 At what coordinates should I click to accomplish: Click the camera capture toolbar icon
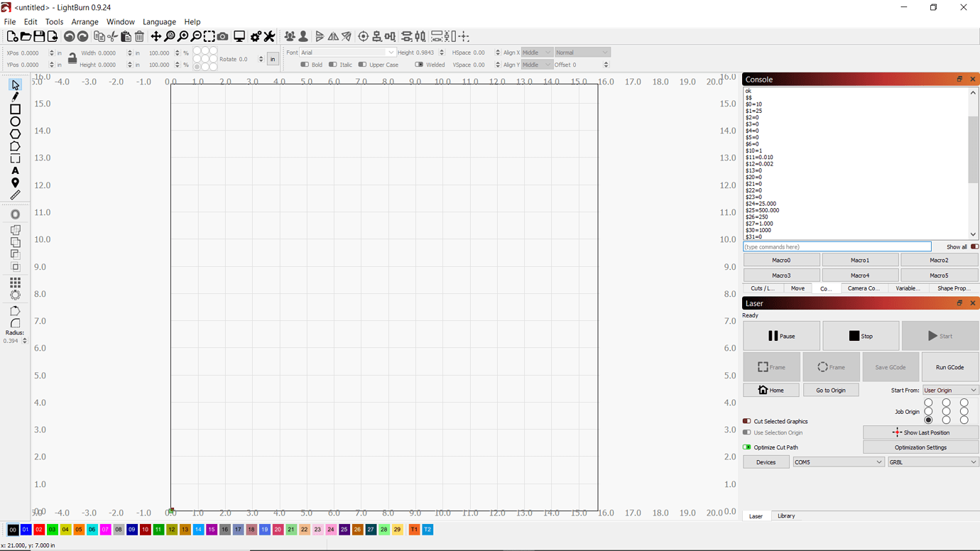[223, 36]
